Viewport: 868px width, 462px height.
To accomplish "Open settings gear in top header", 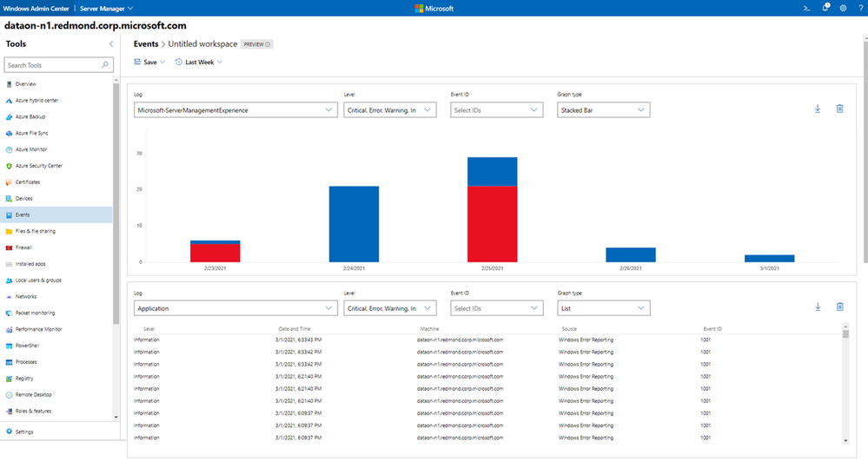I will tap(843, 9).
